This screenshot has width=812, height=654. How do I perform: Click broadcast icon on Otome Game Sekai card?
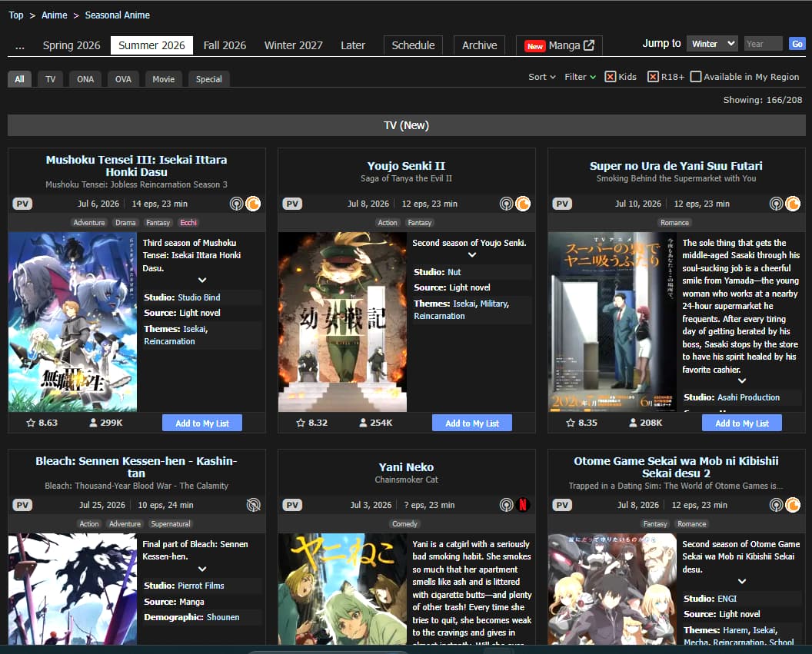(776, 505)
